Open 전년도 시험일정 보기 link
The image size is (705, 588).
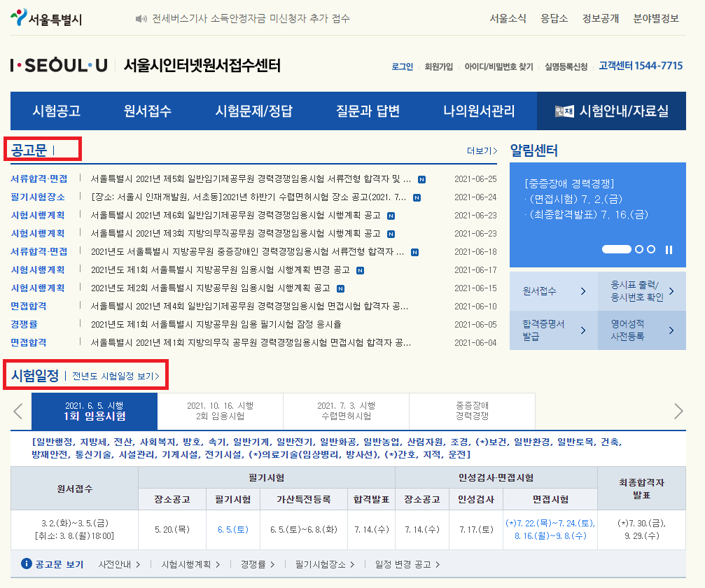tap(116, 377)
